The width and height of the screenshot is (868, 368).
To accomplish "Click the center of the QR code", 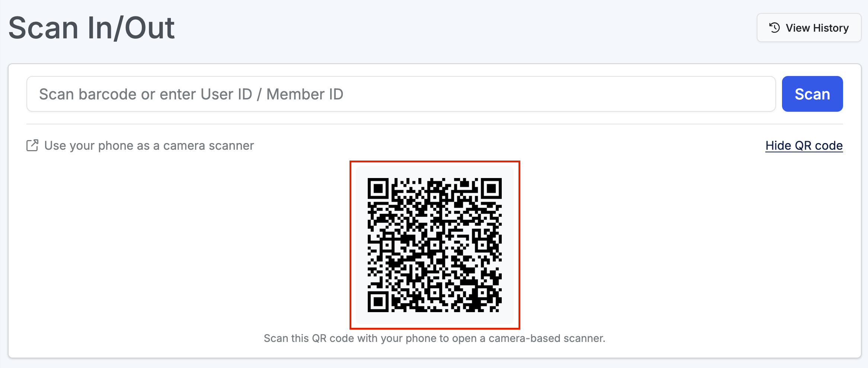I will tap(434, 245).
